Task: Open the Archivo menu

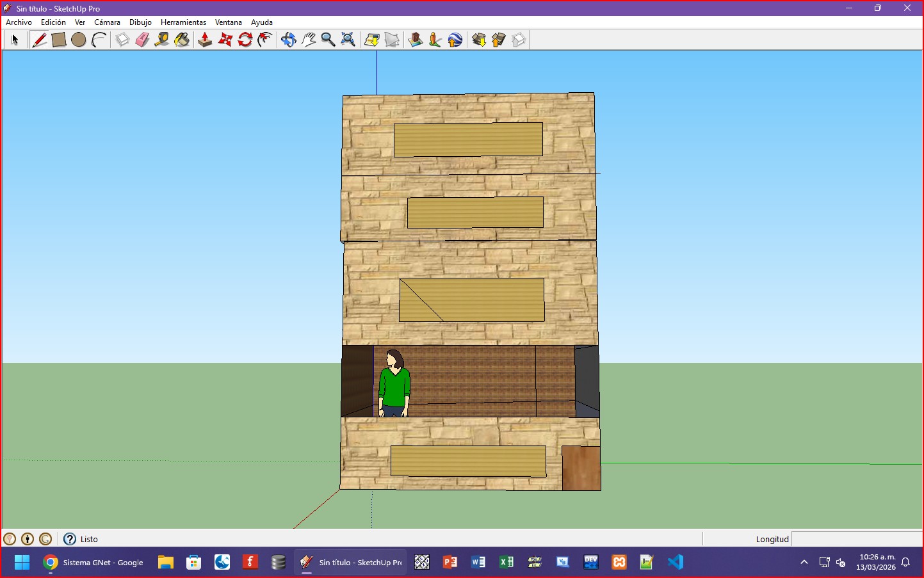Action: [x=19, y=22]
